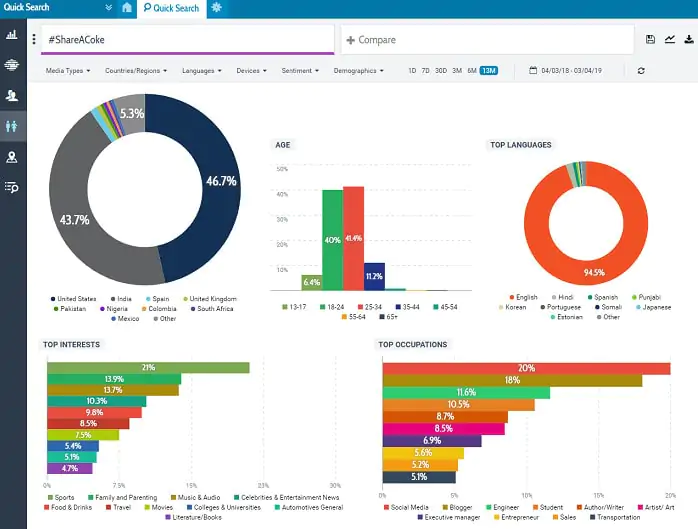Select the 13M time range option

point(488,71)
